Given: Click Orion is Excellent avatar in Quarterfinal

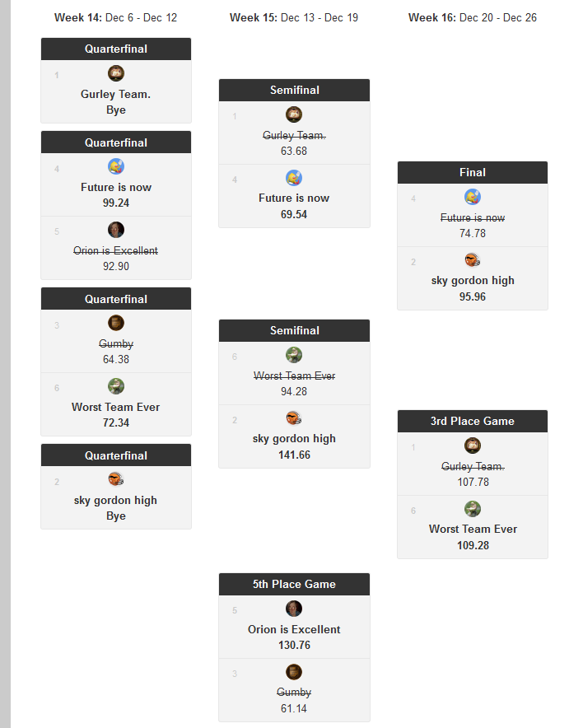Looking at the screenshot, I should pyautogui.click(x=116, y=230).
